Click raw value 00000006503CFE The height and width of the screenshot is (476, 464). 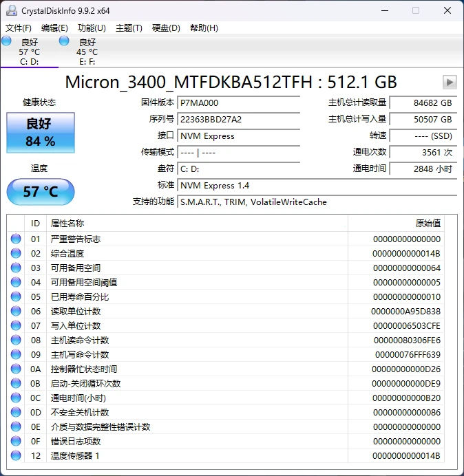407,326
